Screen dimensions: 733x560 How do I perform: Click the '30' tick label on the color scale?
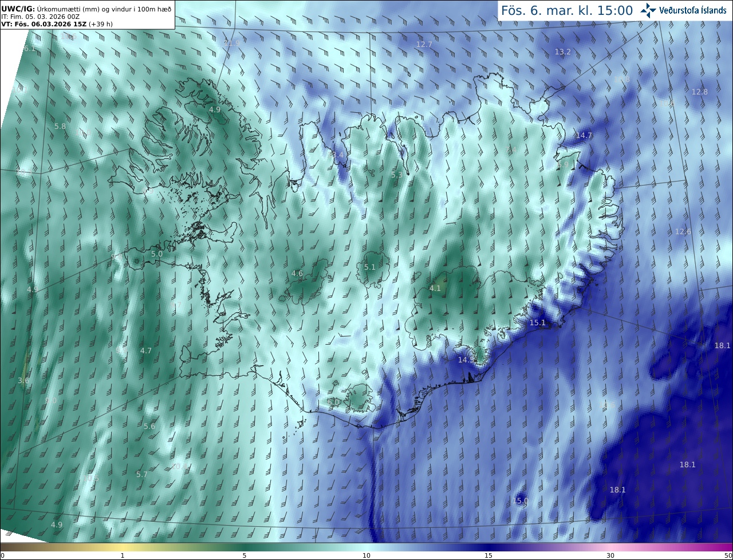pyautogui.click(x=610, y=555)
